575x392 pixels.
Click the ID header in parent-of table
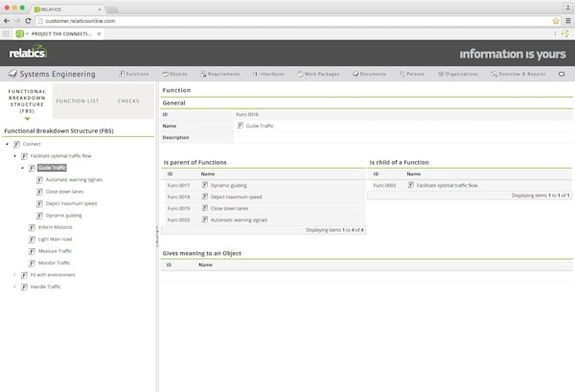coord(170,173)
